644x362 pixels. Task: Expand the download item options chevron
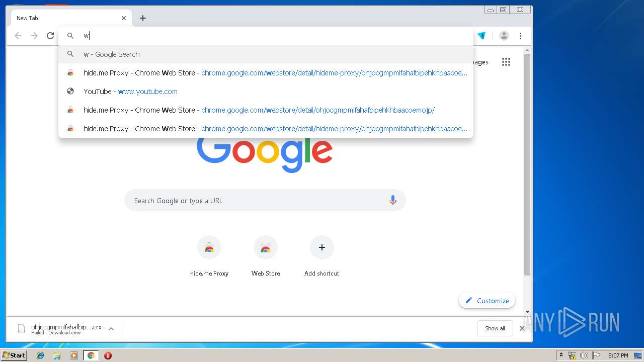click(111, 329)
